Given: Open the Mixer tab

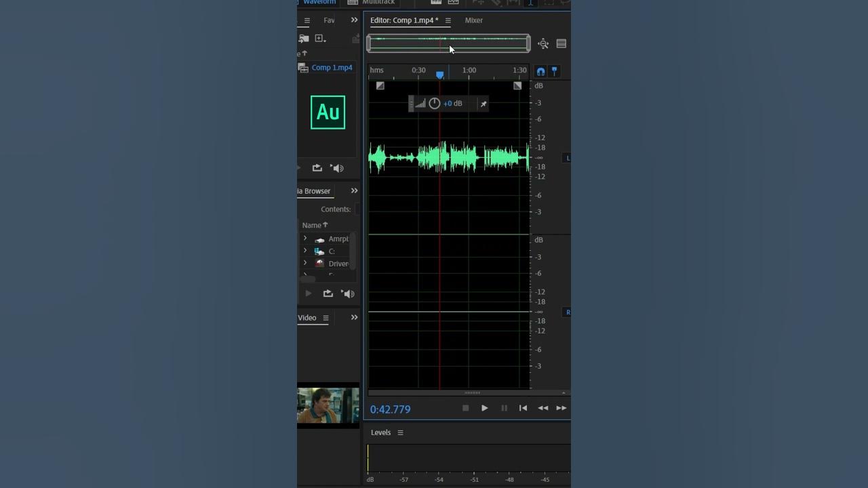Looking at the screenshot, I should pos(474,20).
